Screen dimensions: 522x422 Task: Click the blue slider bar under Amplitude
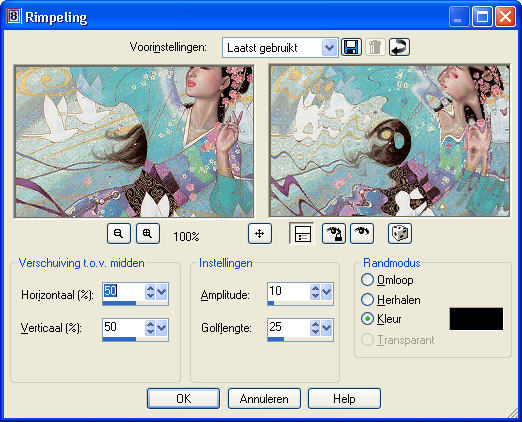tap(271, 303)
